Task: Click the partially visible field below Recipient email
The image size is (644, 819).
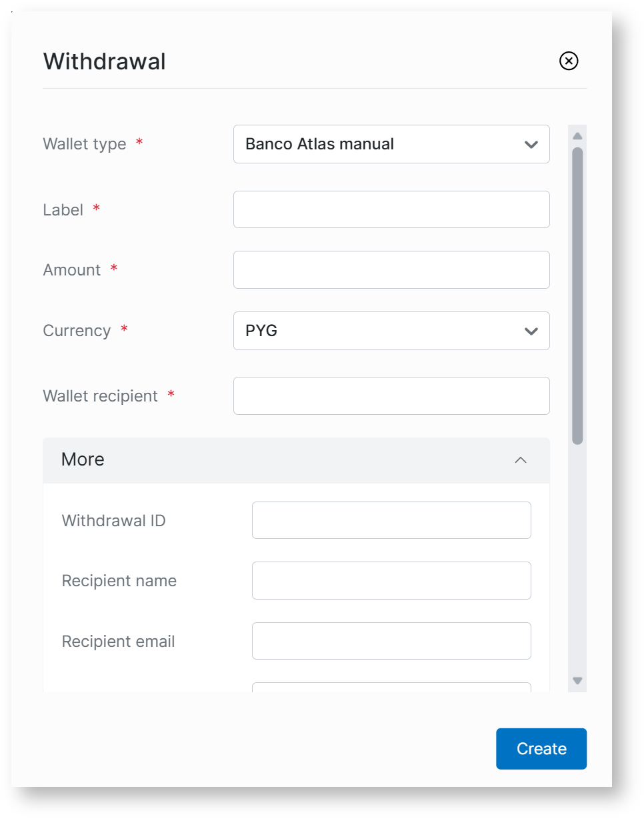Action: [x=391, y=687]
